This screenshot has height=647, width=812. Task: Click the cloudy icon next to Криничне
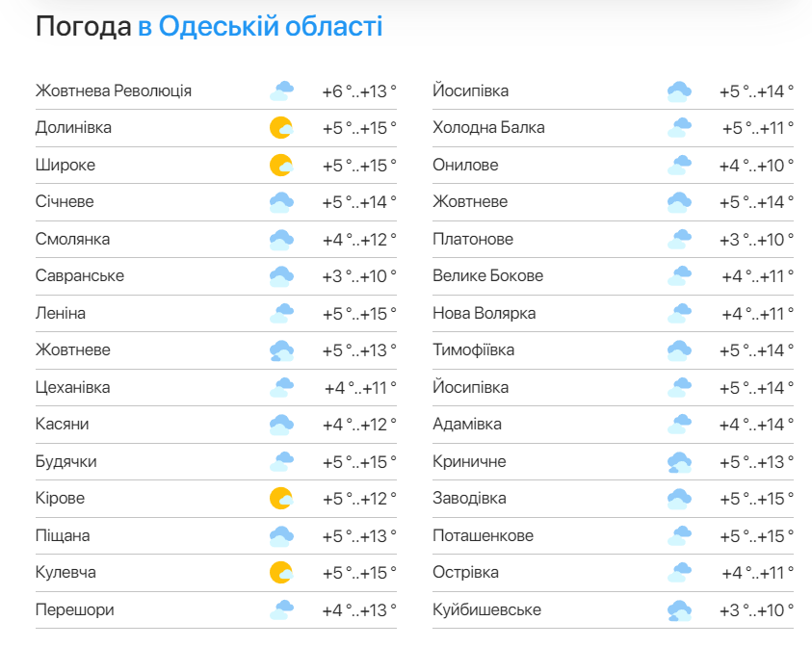pos(679,462)
